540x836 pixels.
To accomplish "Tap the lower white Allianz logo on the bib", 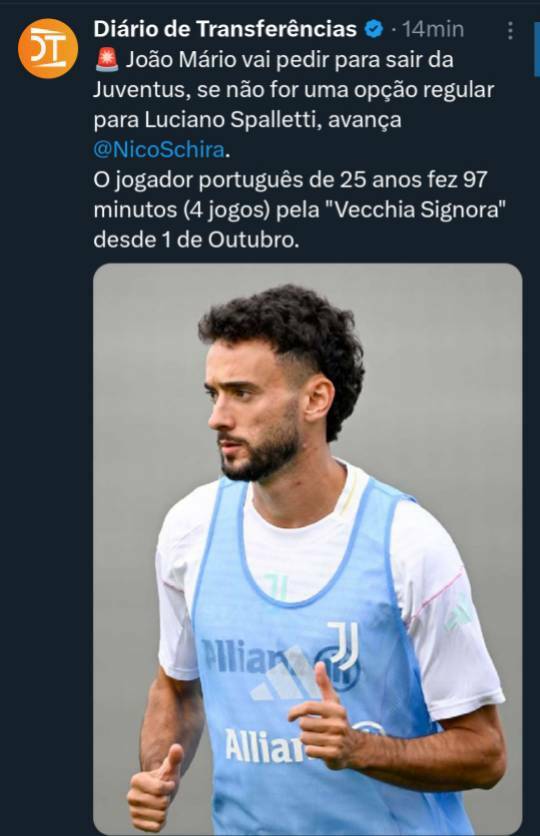I will [264, 746].
